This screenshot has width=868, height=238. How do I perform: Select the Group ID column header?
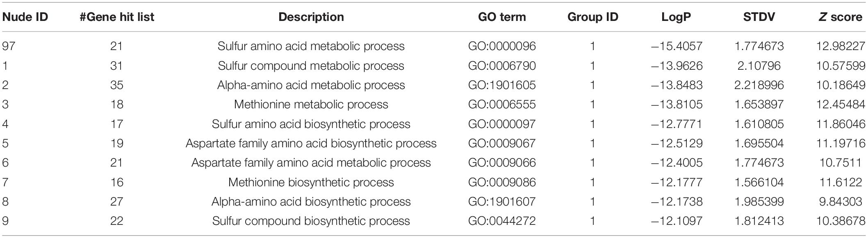(x=593, y=17)
